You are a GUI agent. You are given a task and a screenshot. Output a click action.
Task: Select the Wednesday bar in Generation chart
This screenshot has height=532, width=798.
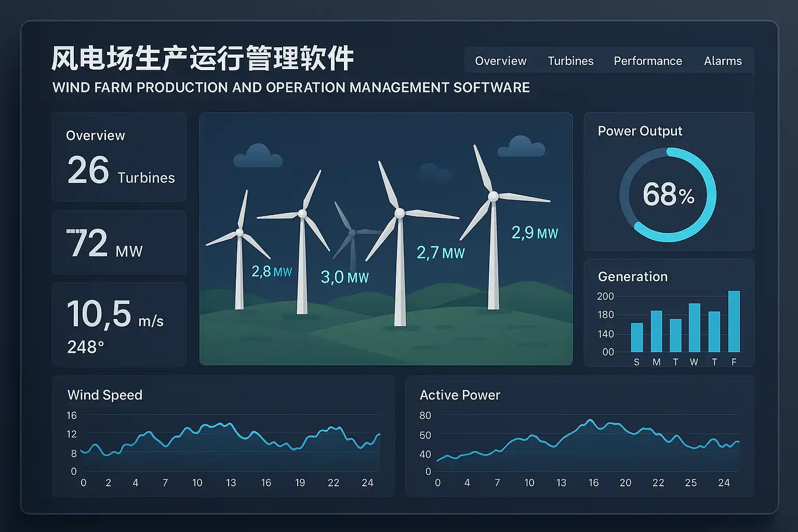pos(694,328)
